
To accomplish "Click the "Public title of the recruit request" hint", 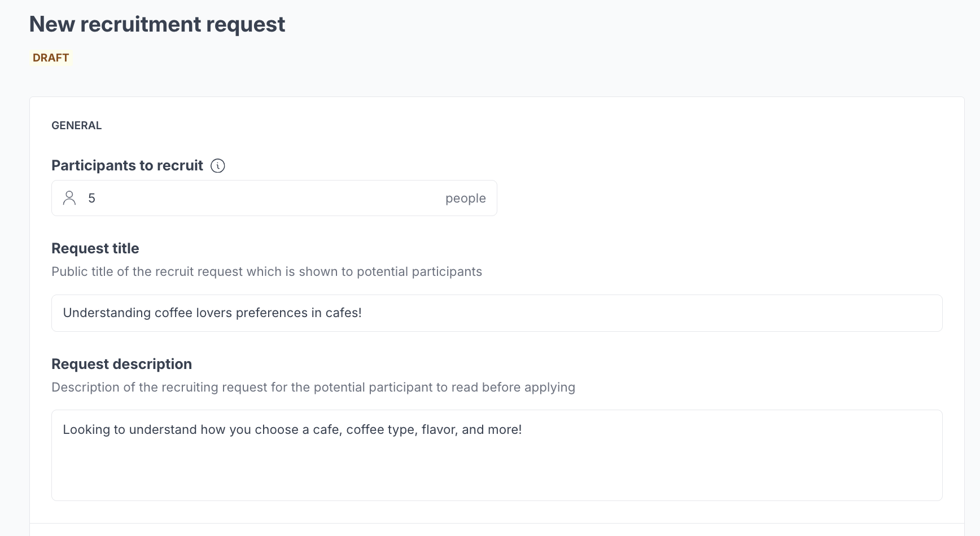I will (266, 272).
